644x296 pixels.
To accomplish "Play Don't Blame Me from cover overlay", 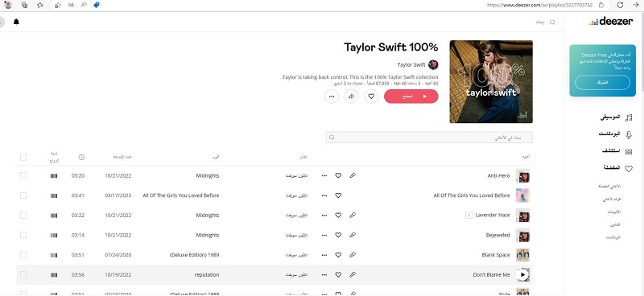I will (522, 274).
